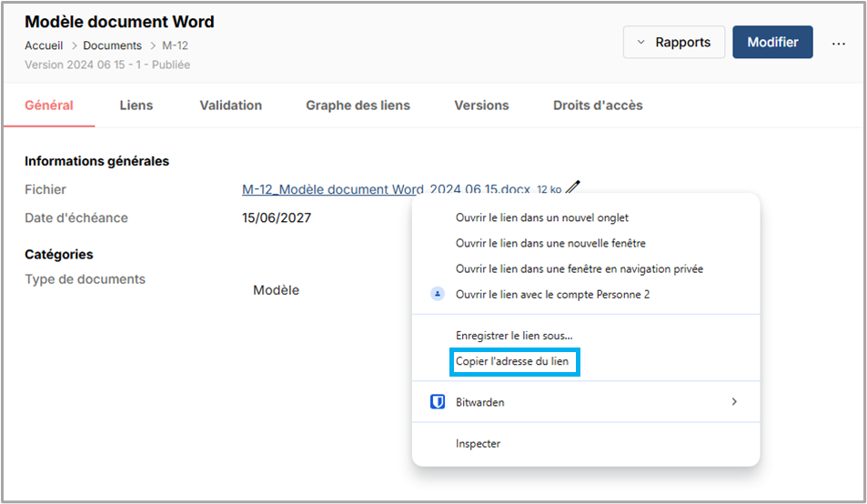Click the Bitwarden shield icon
The height and width of the screenshot is (504, 867).
(x=437, y=402)
